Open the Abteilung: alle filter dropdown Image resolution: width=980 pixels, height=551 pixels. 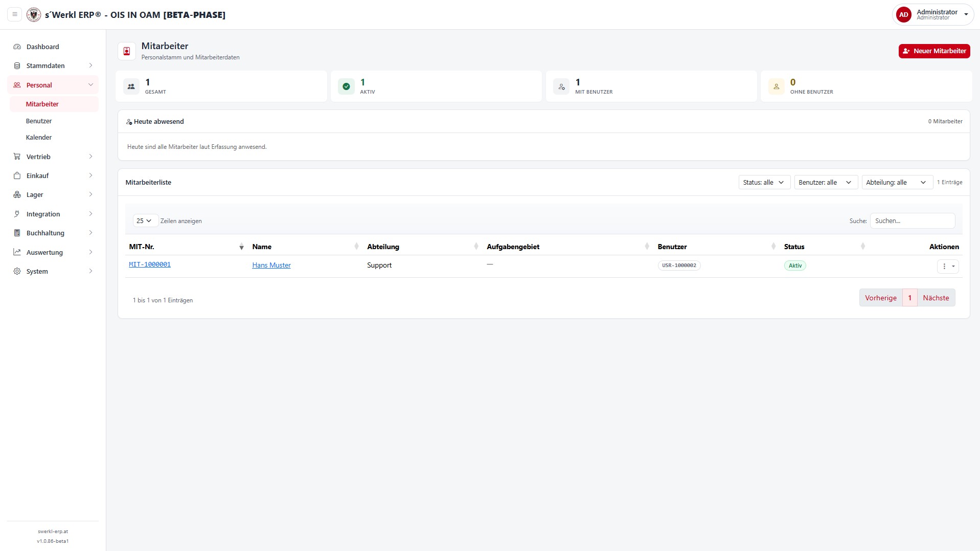point(897,182)
